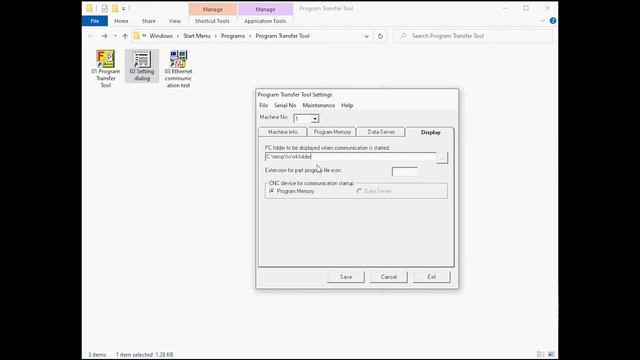Screen dimensions: 640x360
Task: Click Windows in the breadcrumb path
Action: 161,36
